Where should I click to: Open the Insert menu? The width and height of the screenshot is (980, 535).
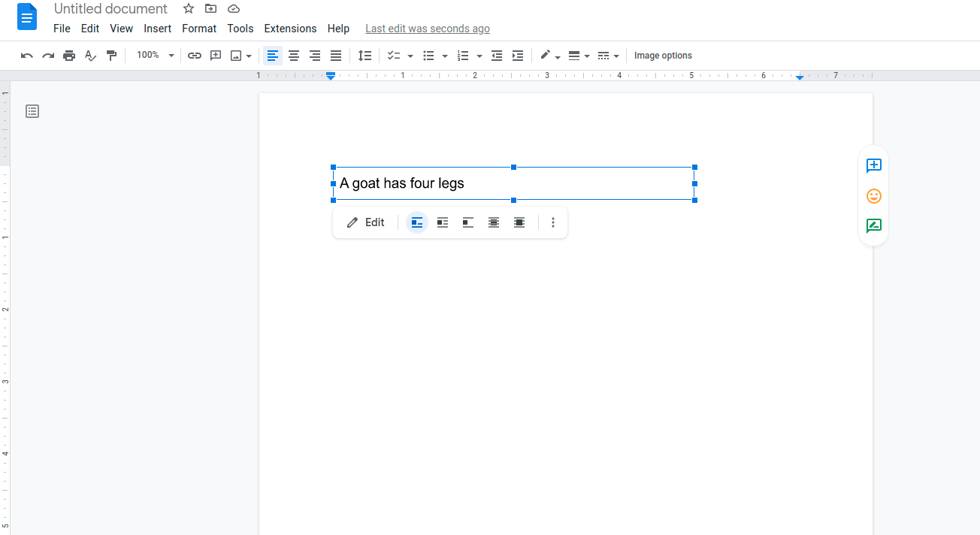coord(157,28)
